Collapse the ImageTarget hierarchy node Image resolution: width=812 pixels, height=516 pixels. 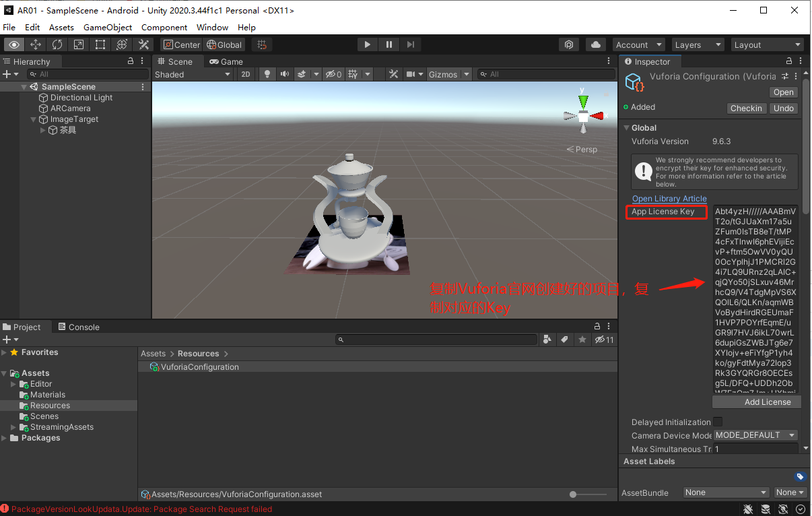(x=34, y=119)
